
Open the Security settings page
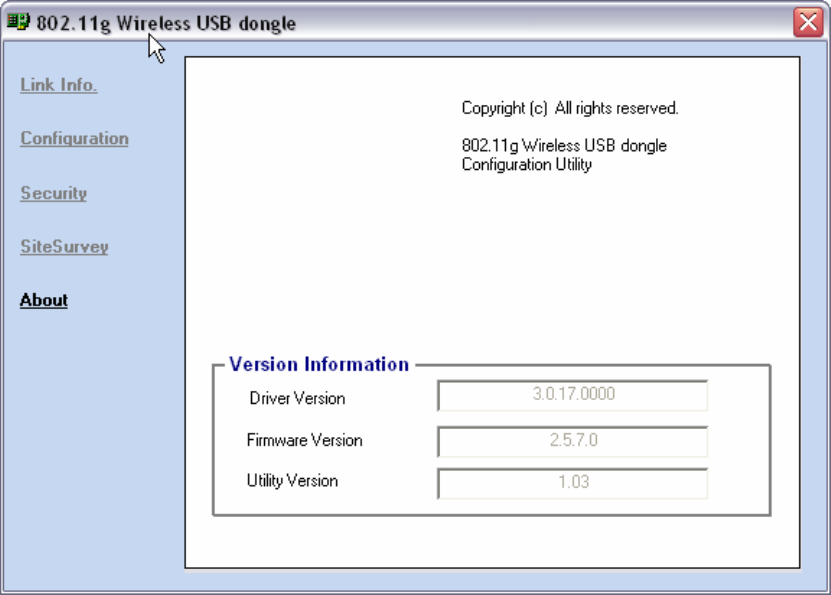54,193
